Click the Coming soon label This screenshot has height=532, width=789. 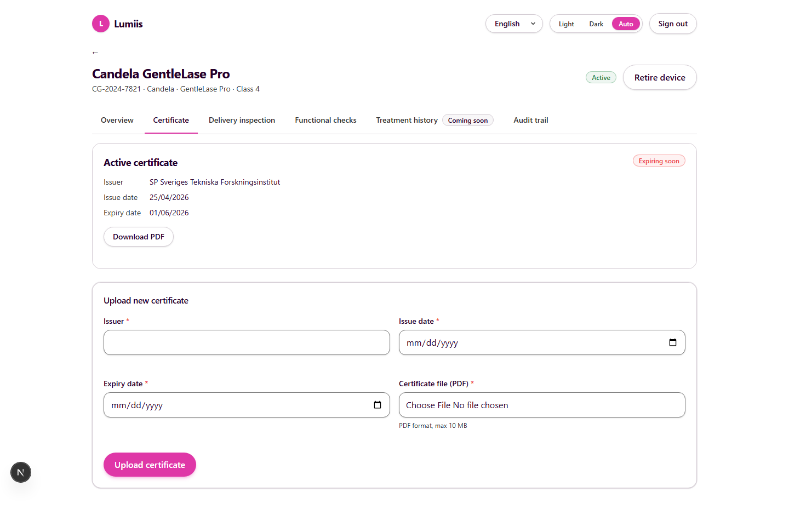click(468, 120)
